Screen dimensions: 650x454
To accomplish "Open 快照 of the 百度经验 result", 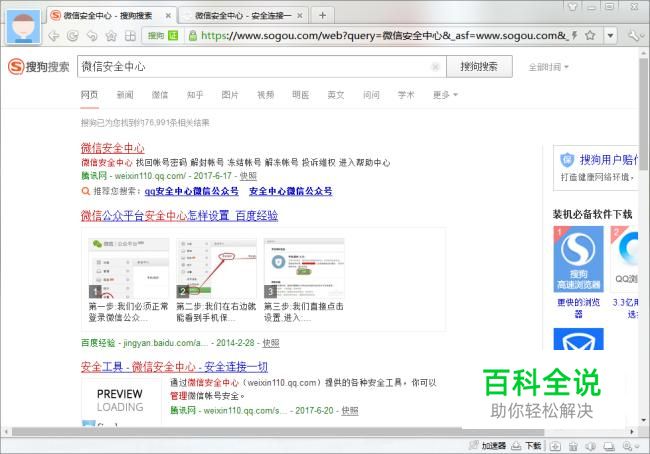I will pos(271,343).
